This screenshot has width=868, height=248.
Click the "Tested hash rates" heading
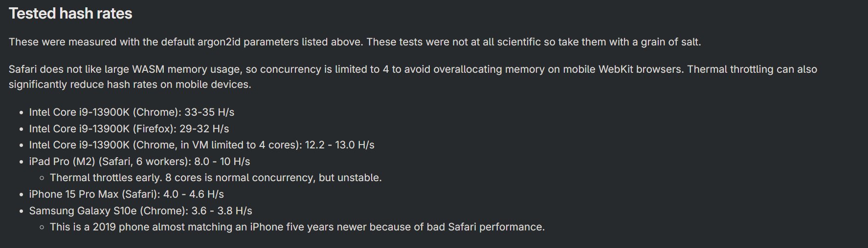(70, 14)
